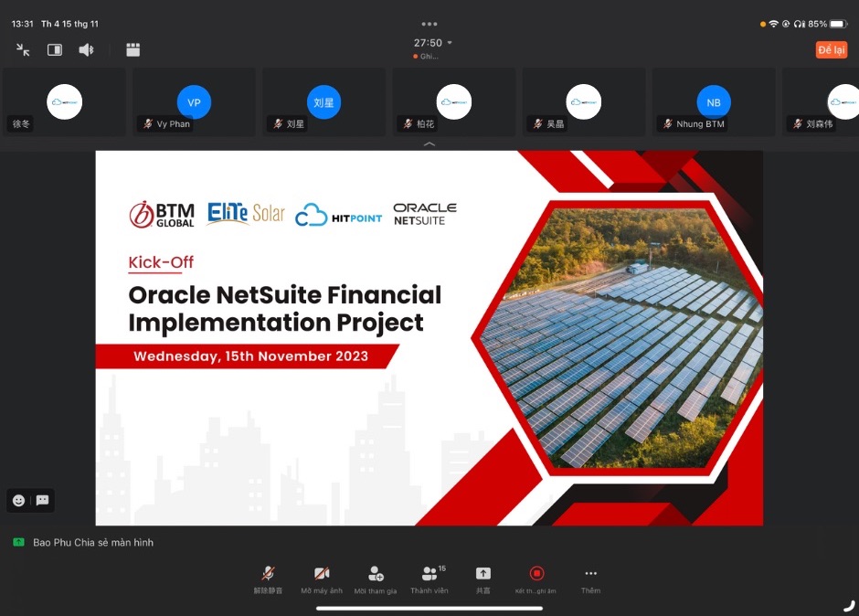Leave the meeting with Để lại button
Screen dimensions: 859x616
click(831, 50)
